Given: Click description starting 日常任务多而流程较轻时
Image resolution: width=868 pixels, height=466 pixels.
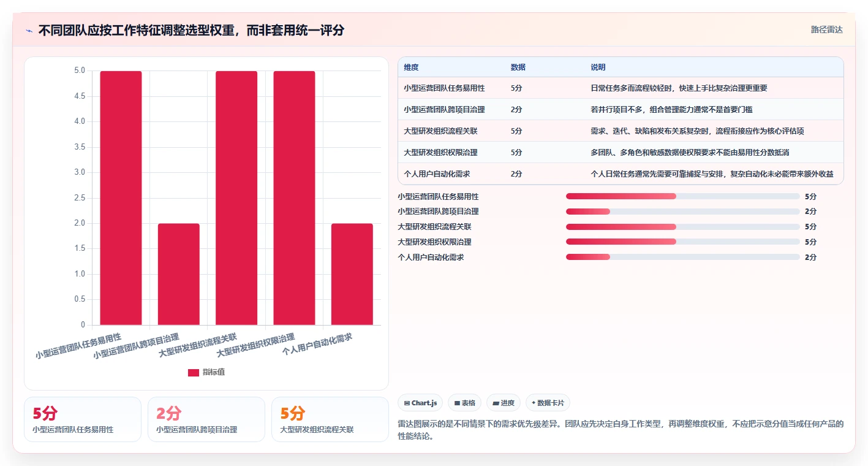Looking at the screenshot, I should 679,88.
